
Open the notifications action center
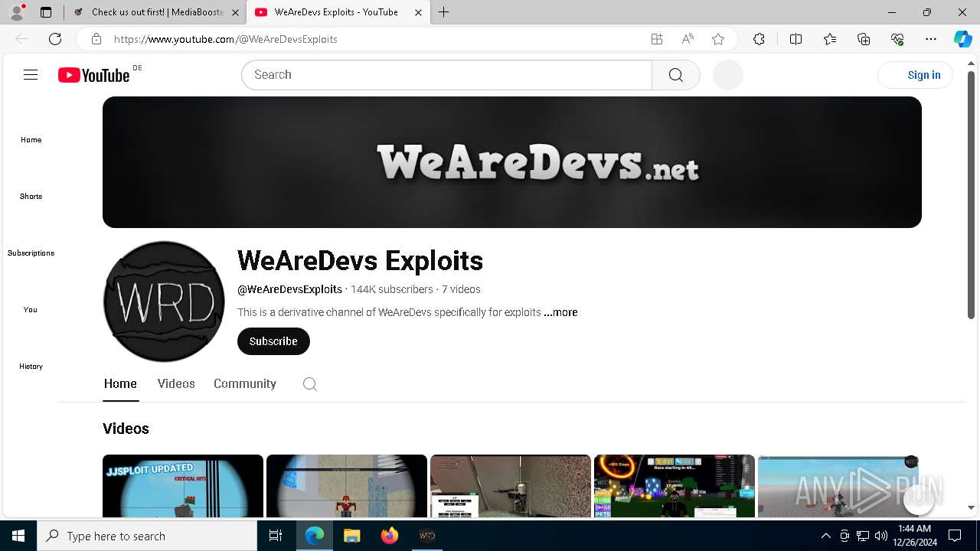point(955,536)
